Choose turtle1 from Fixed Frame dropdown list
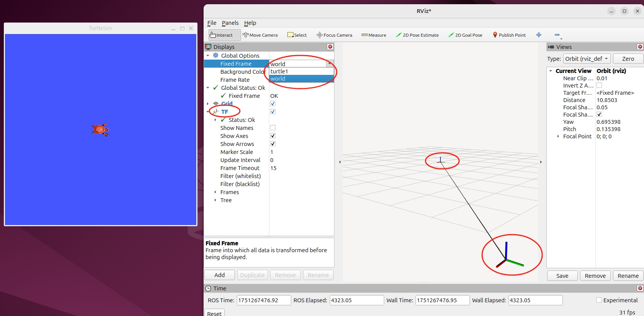 click(x=279, y=71)
